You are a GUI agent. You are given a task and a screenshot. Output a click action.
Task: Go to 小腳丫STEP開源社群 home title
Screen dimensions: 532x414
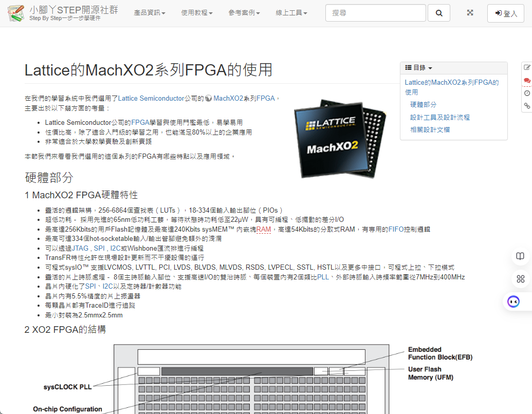coord(74,10)
